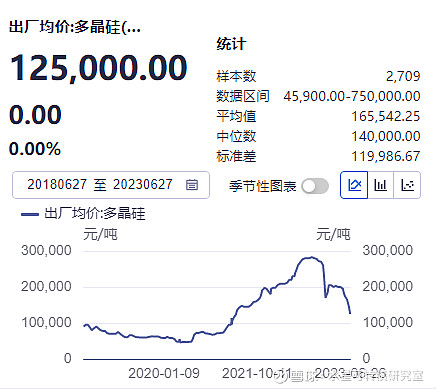Viewport: 436px width, 389px height.
Task: Toggle the 季节性图表 seasonal chart switch
Action: coord(315,186)
